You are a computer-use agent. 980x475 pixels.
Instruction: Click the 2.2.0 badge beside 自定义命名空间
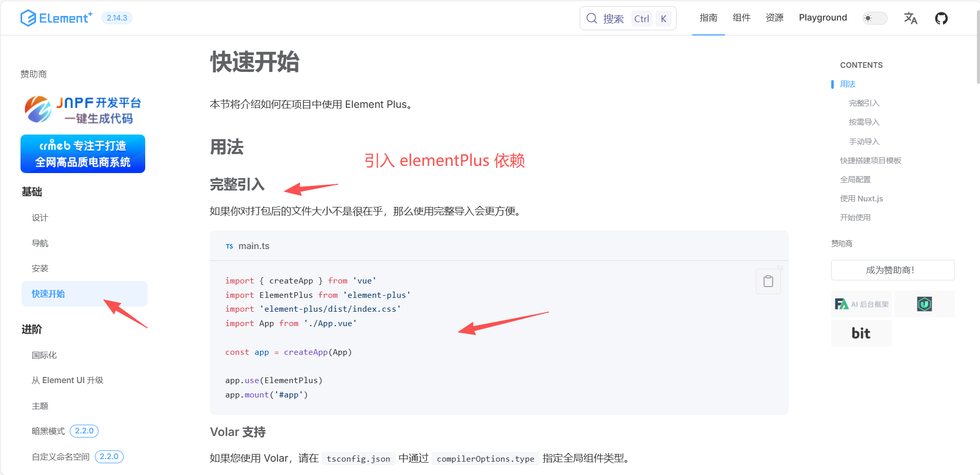[109, 457]
